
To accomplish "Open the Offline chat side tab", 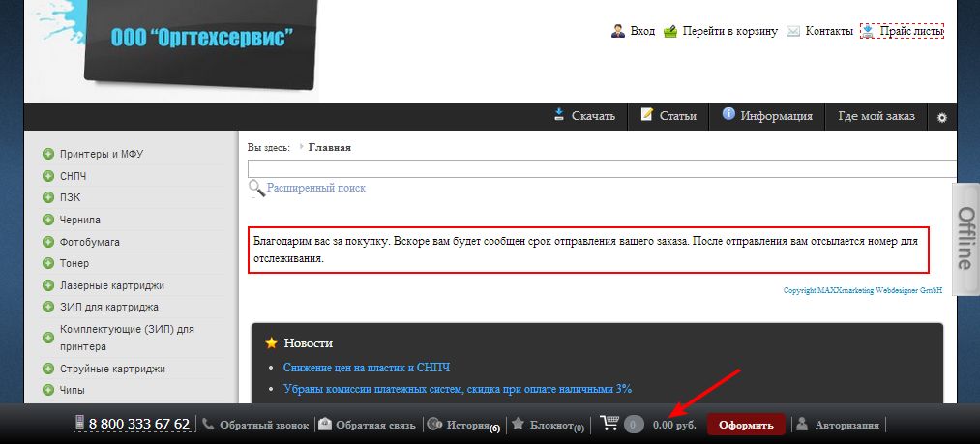I will click(965, 238).
